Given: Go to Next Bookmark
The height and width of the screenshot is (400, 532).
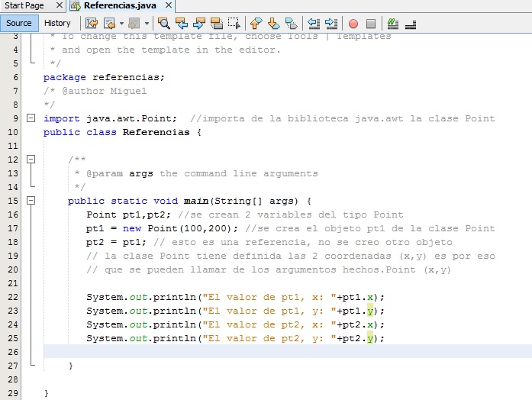Looking at the screenshot, I should point(273,23).
